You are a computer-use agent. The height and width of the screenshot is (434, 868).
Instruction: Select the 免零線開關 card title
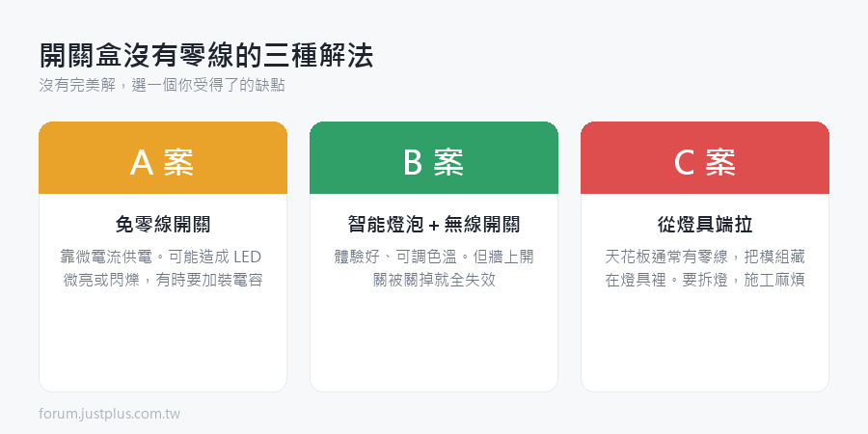(163, 225)
